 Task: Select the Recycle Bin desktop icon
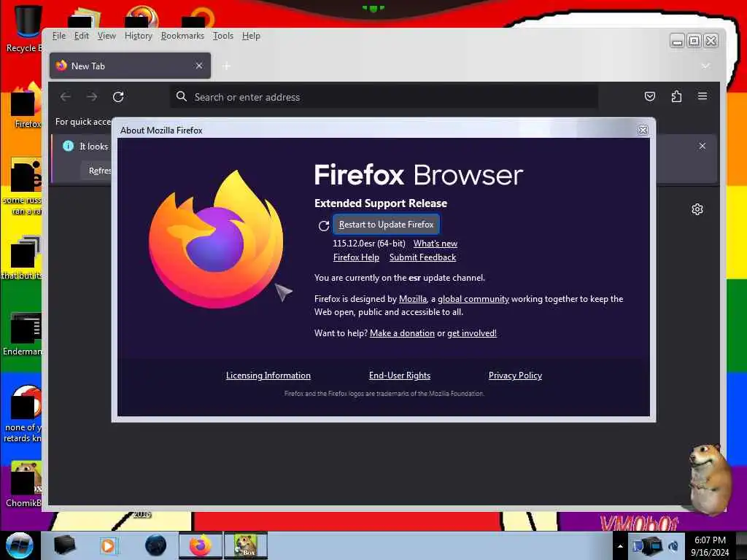pos(25,28)
